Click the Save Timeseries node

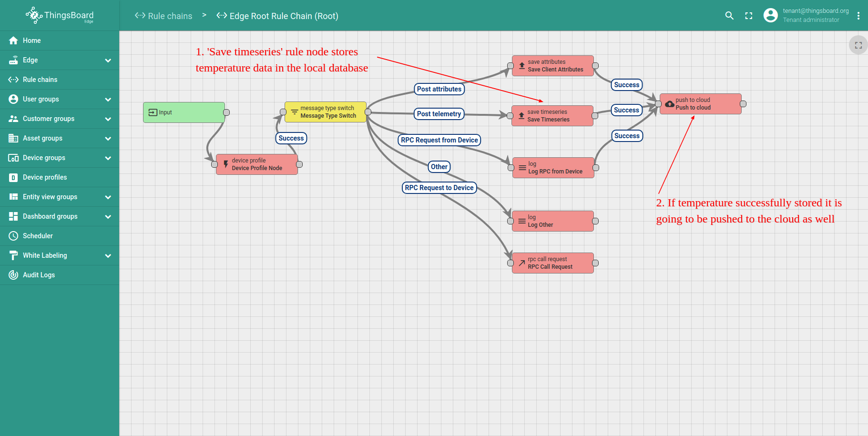(x=552, y=116)
